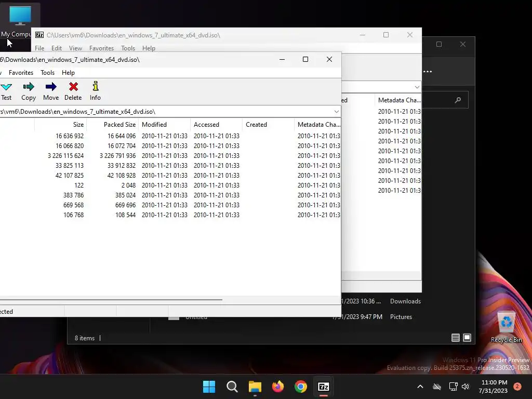The width and height of the screenshot is (532, 399).
Task: Open File menu in back 7-Zip window
Action: 39,48
